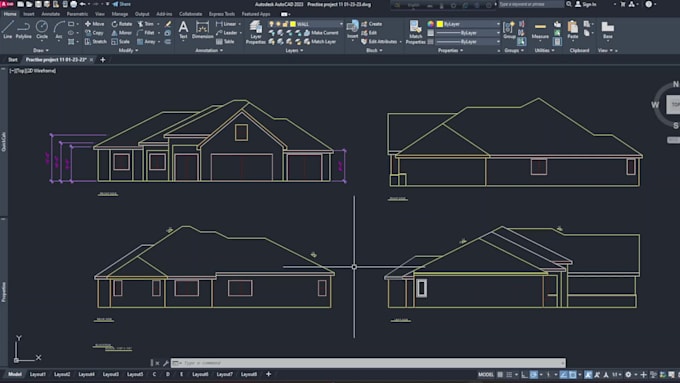The image size is (680, 383).
Task: Open the ByLayer color dropdown
Action: coord(497,24)
